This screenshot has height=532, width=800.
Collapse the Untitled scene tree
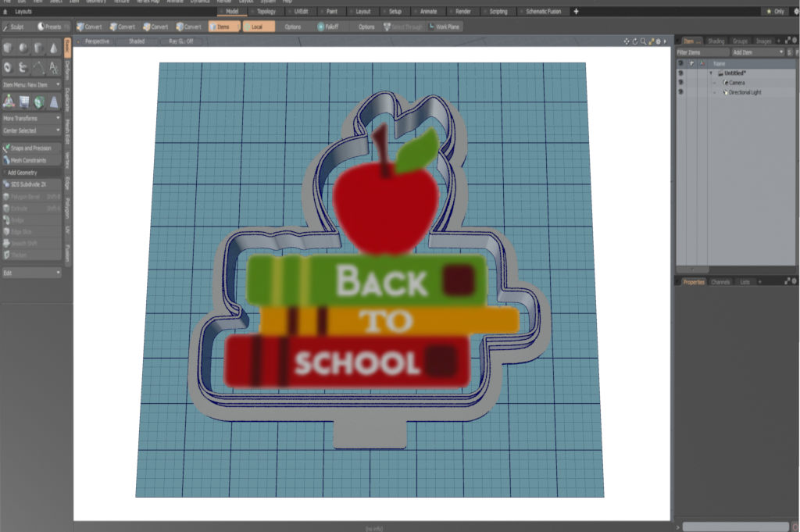click(711, 73)
